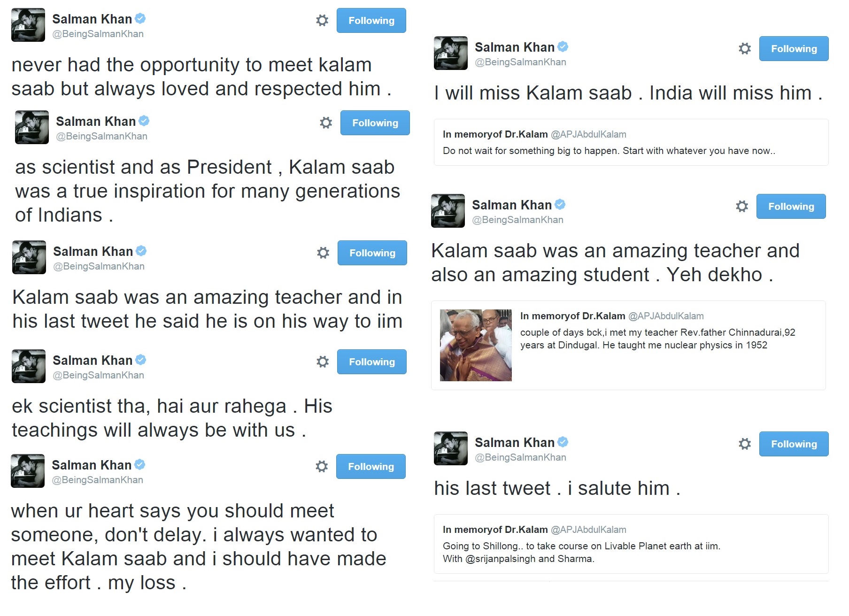The image size is (849, 616).
Task: Click the gear icon near "amazing teacher and in his last tweet"
Action: coord(322,252)
